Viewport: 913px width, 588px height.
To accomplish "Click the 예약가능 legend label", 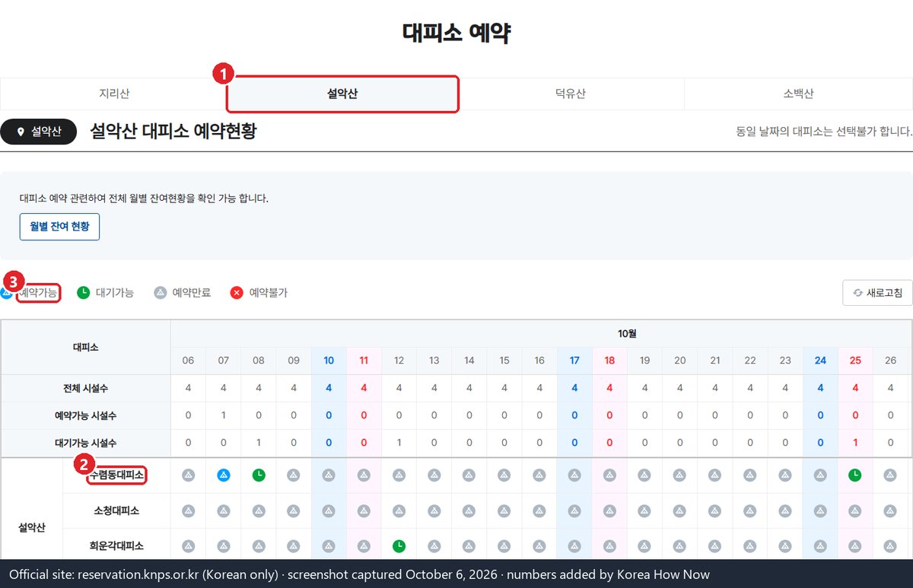I will [39, 292].
